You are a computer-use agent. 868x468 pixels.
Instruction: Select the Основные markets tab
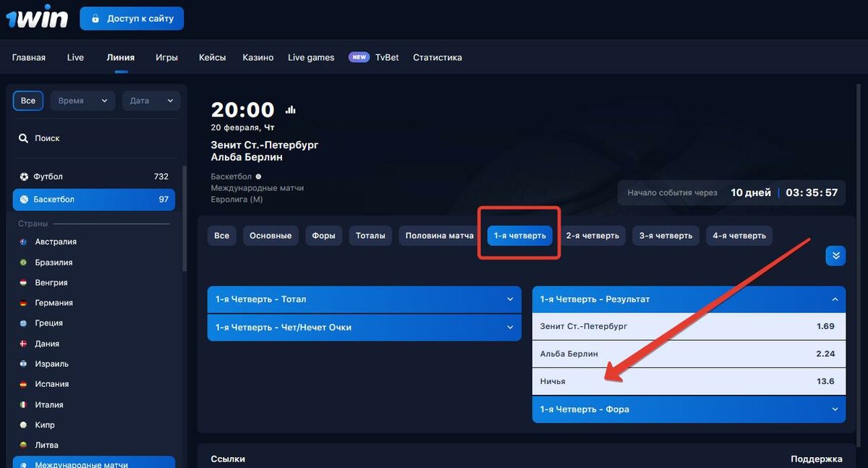click(271, 236)
